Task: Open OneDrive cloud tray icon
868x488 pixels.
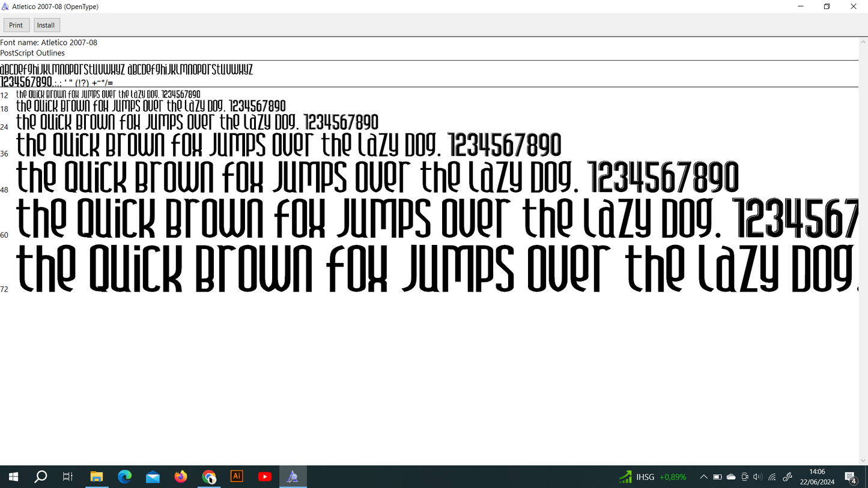Action: tap(731, 477)
